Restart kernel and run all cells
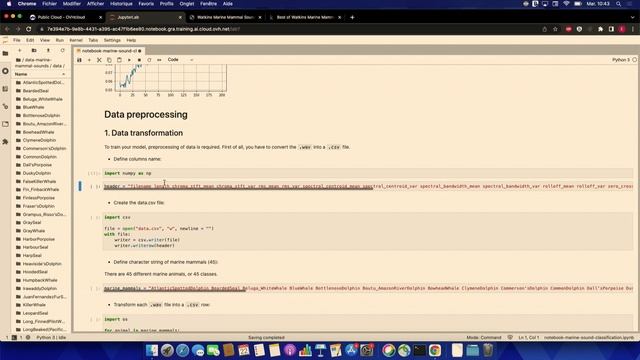 (x=159, y=60)
